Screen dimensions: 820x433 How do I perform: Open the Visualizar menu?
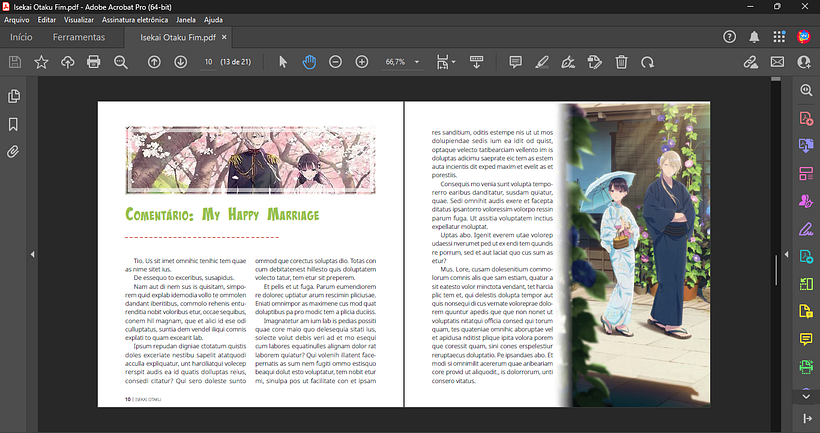pos(79,20)
